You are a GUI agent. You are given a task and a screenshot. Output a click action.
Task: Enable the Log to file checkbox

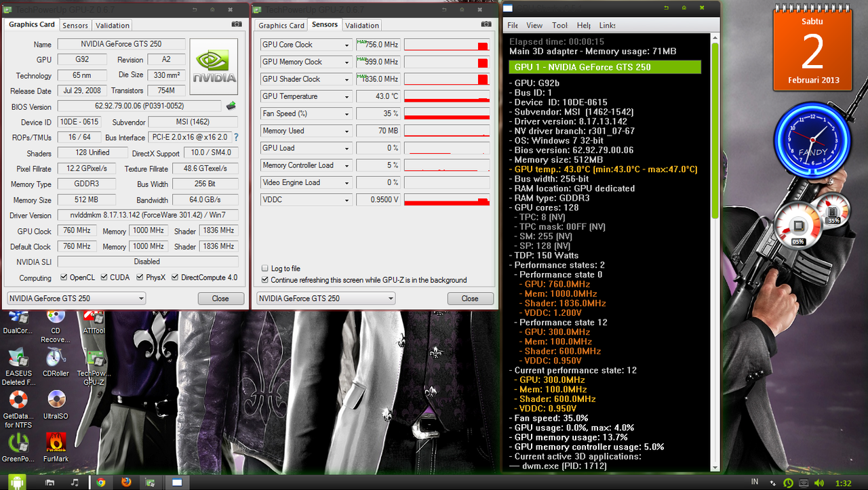pyautogui.click(x=265, y=268)
